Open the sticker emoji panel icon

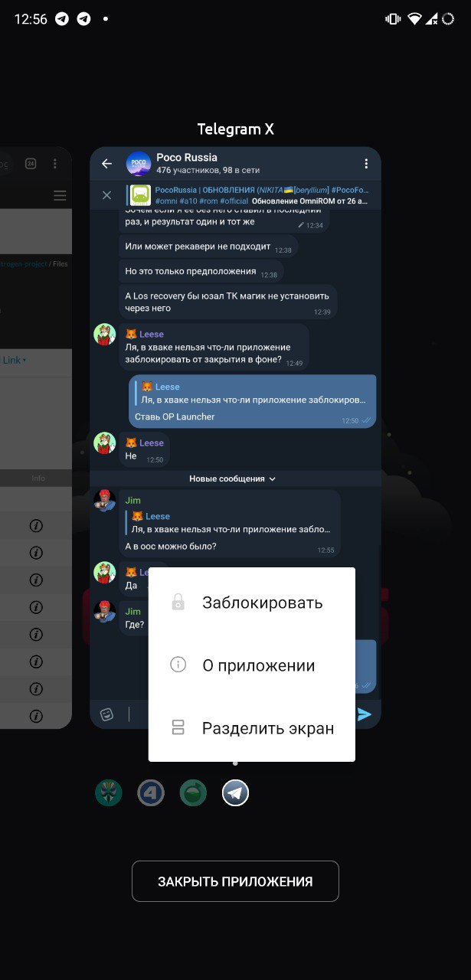[107, 714]
